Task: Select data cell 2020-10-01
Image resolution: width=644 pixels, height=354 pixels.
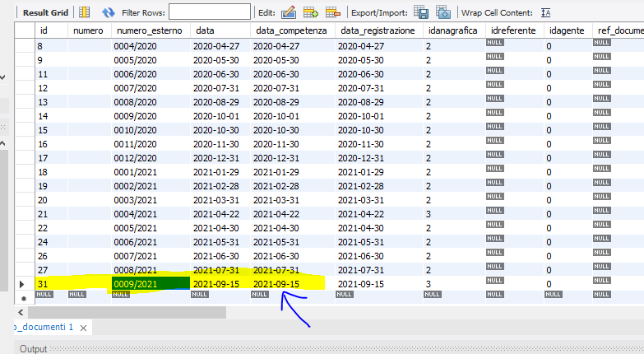Action: 220,116
